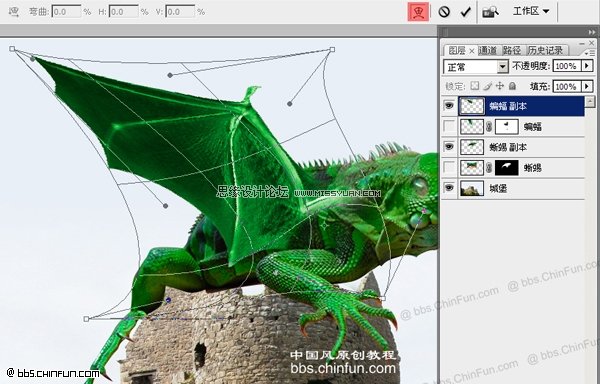Toggle warp/free transform mode button

(x=418, y=12)
